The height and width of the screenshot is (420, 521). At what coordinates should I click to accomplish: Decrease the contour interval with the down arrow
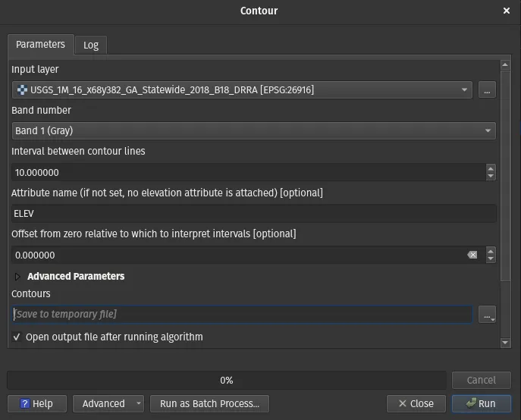coord(491,177)
